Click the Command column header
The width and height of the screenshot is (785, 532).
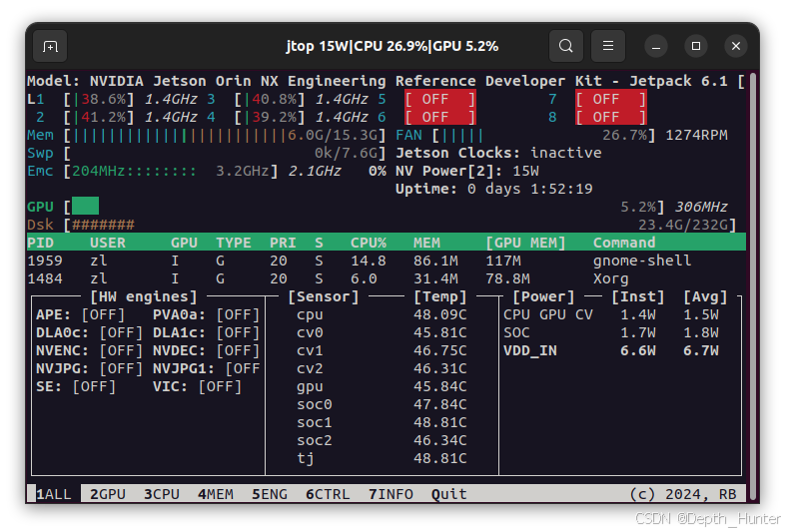(x=624, y=243)
